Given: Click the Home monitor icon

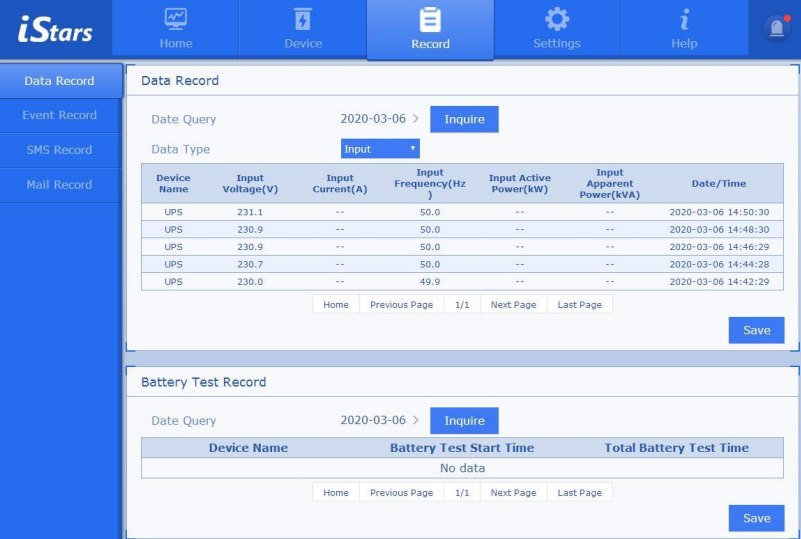Looking at the screenshot, I should click(176, 19).
